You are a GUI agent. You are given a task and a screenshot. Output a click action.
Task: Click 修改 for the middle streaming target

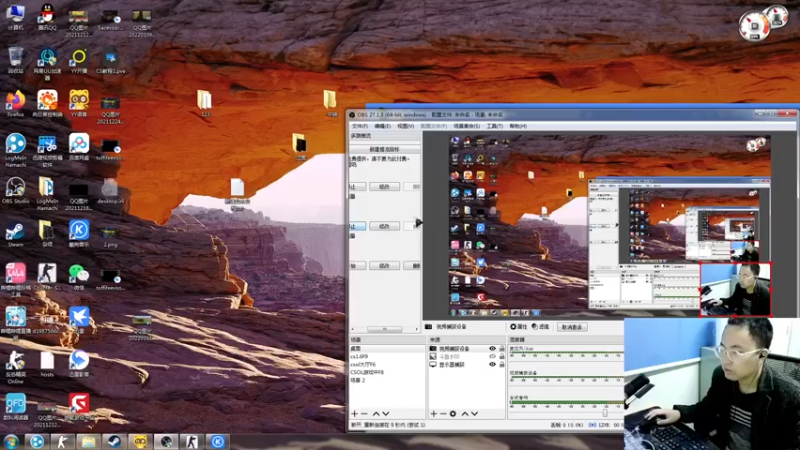(385, 226)
